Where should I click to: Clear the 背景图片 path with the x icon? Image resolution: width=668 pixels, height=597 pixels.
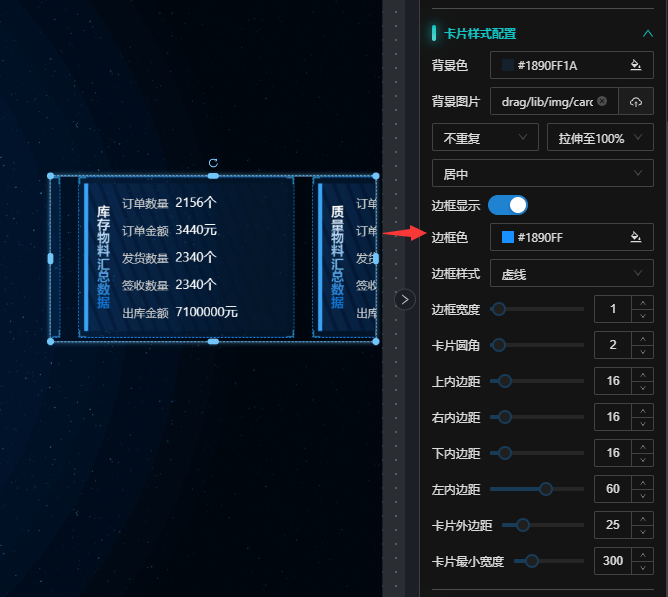(x=602, y=102)
